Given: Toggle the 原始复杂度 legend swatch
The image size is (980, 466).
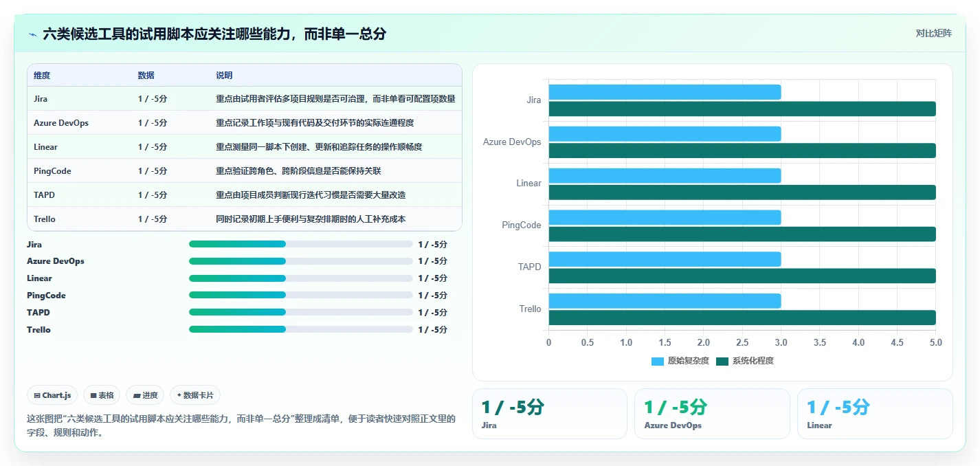Looking at the screenshot, I should tap(658, 361).
